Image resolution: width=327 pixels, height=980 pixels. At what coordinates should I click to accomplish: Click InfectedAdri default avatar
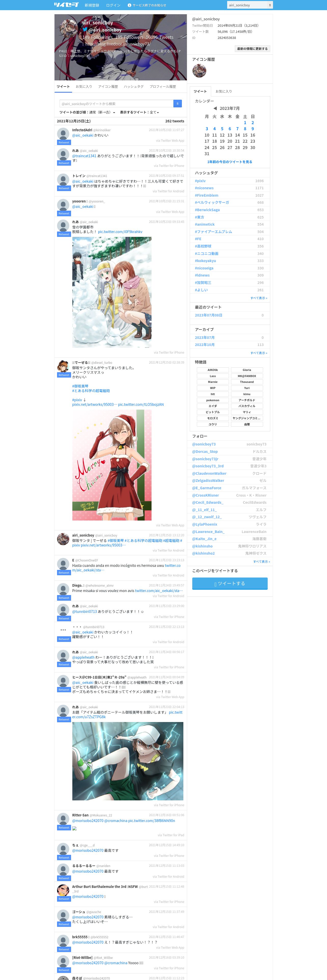pos(63,134)
